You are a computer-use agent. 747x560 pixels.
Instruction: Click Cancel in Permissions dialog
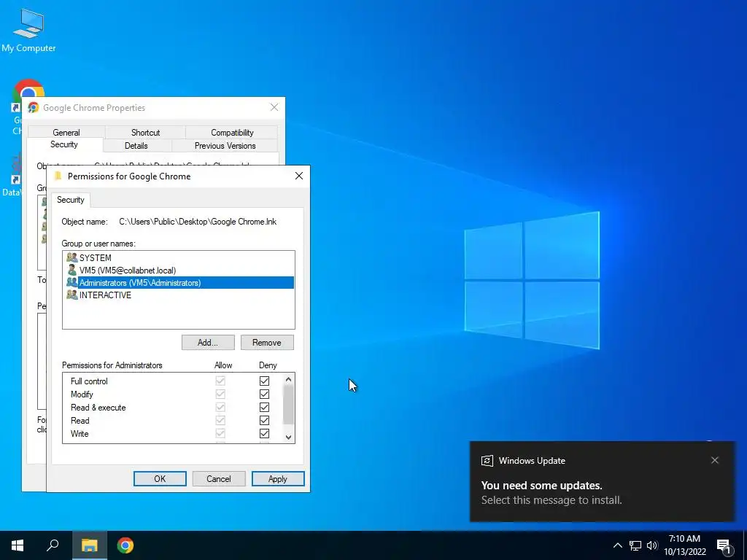219,478
